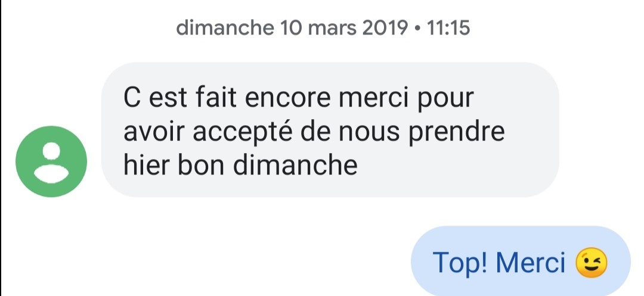The width and height of the screenshot is (644, 296).
Task: Click the line 'C est fait encore merci pour'
Action: tap(298, 98)
